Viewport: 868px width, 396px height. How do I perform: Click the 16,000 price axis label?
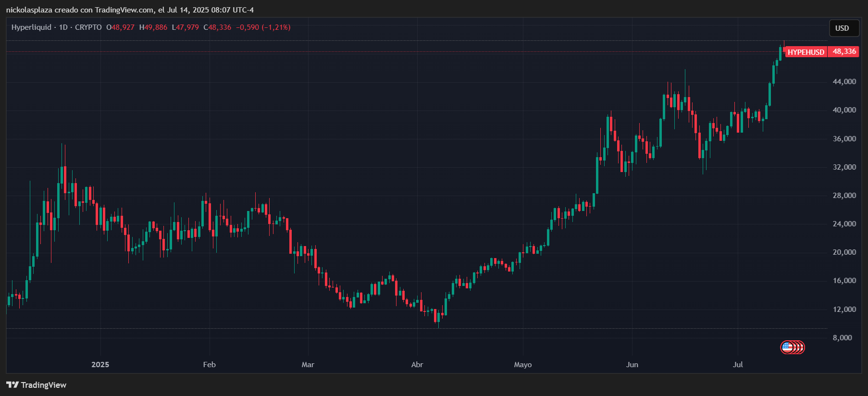click(844, 281)
